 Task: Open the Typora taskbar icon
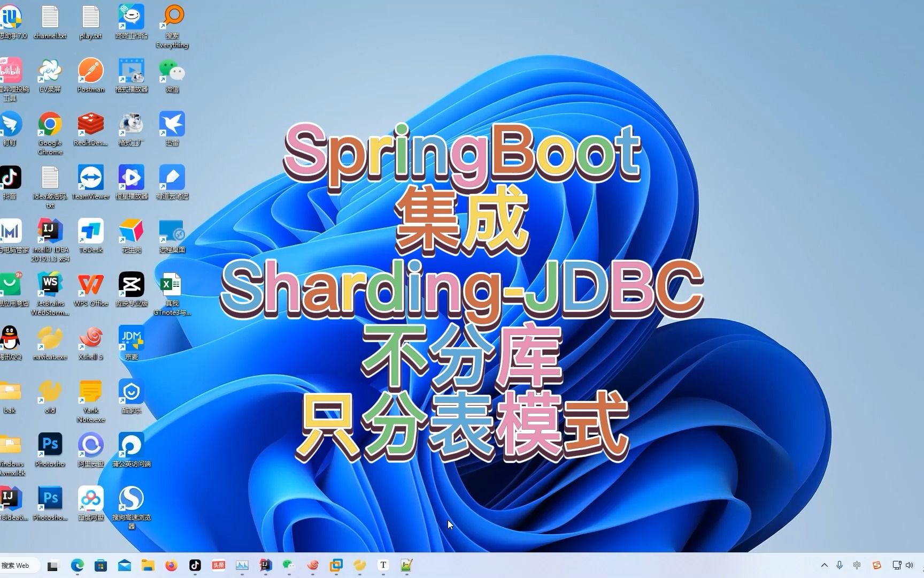tap(382, 565)
